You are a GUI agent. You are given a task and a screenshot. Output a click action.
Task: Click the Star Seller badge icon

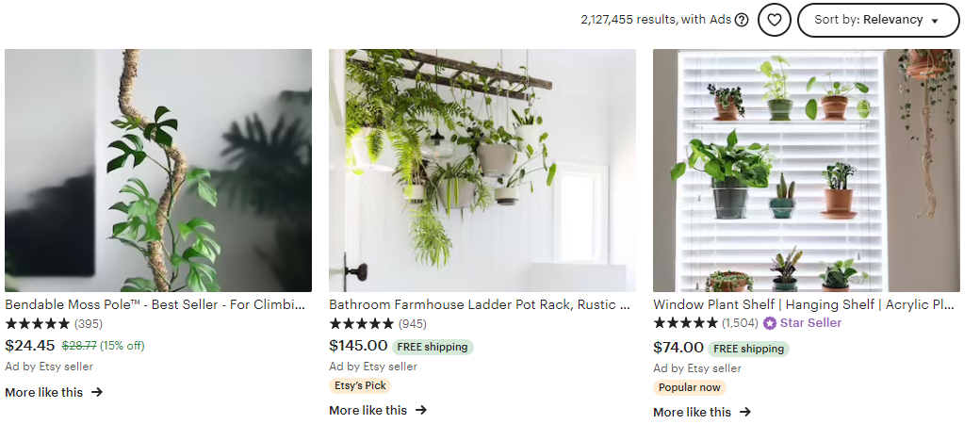(x=769, y=323)
